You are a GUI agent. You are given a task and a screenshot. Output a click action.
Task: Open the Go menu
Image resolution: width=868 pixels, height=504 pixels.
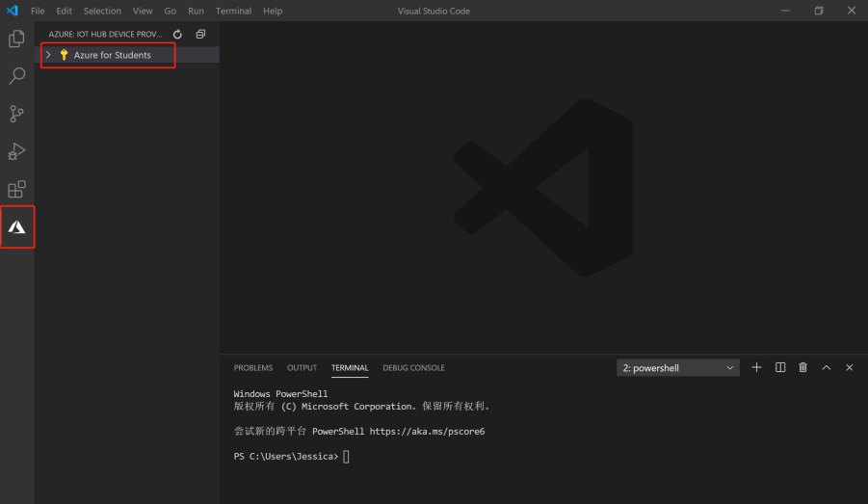170,11
